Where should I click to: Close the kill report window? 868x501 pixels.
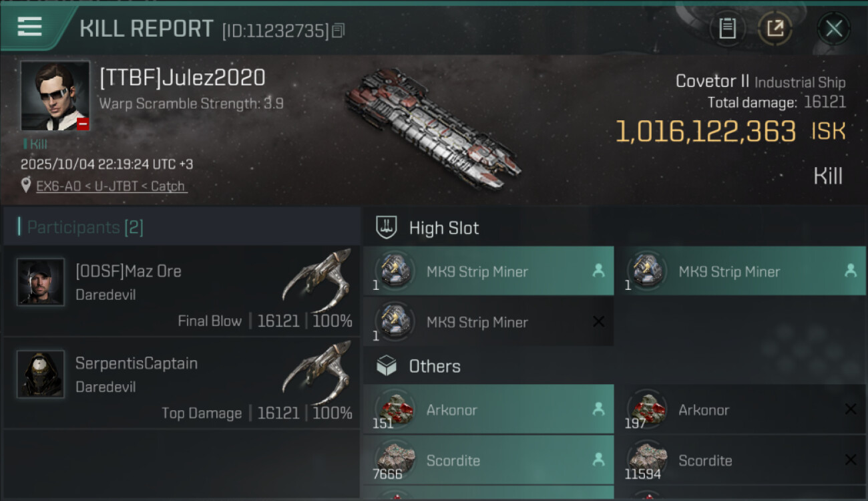tap(833, 28)
